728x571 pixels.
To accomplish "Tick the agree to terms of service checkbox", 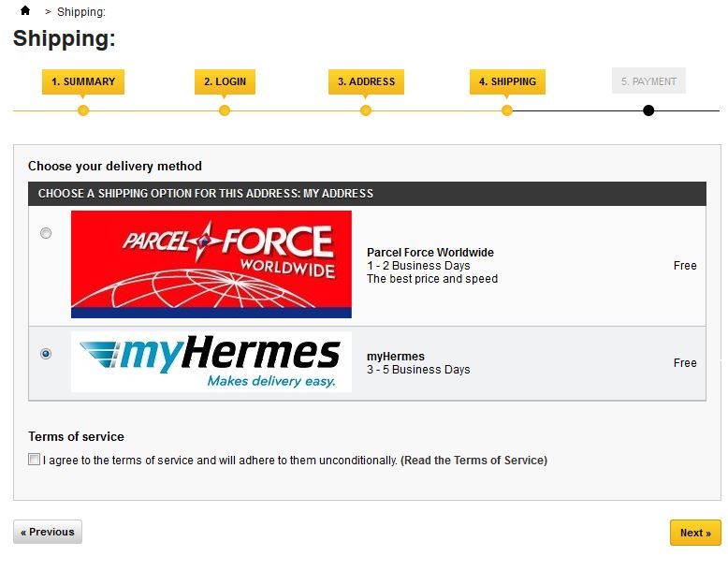I will [34, 460].
